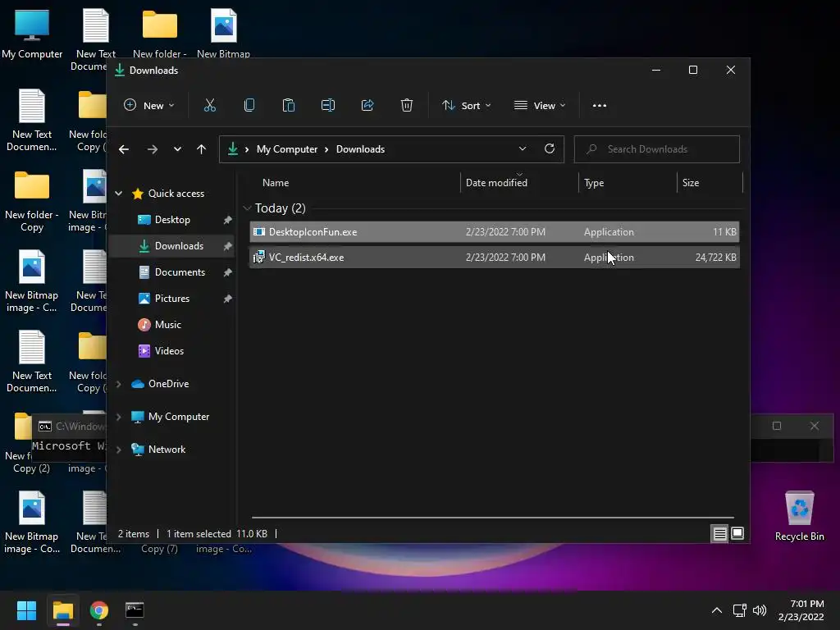This screenshot has height=630, width=840.
Task: Open Command Prompt from taskbar
Action: click(135, 610)
